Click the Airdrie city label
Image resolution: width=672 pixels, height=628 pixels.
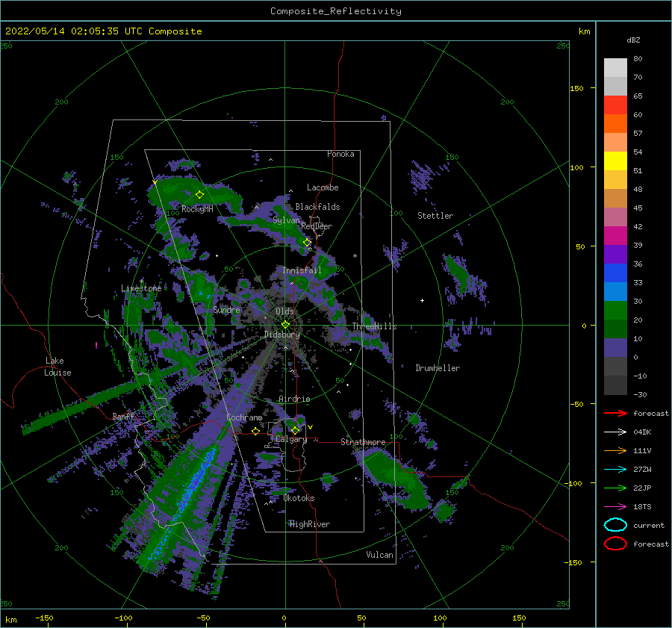pos(294,399)
